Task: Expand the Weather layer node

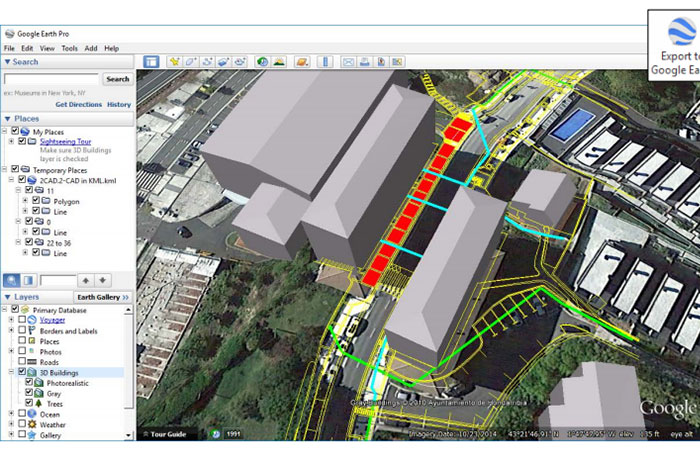Action: pos(11,424)
